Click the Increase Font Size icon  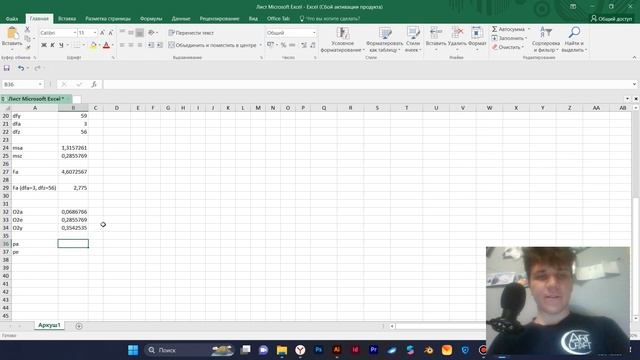(102, 33)
